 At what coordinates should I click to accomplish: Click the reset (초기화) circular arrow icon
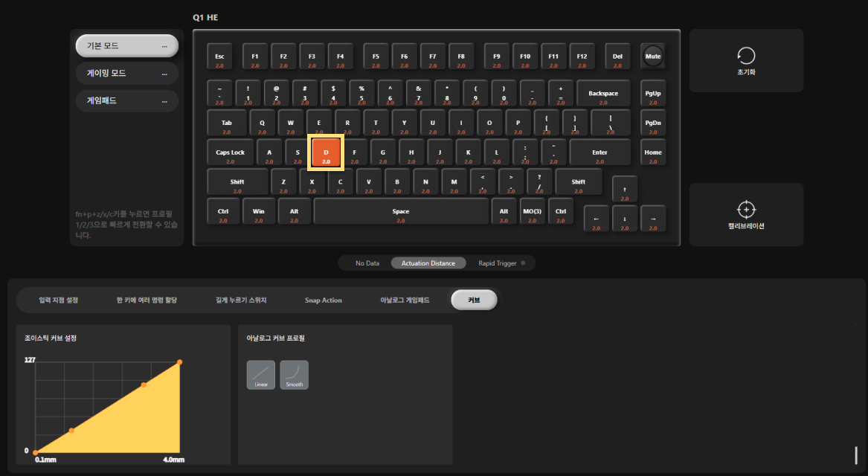pyautogui.click(x=746, y=56)
